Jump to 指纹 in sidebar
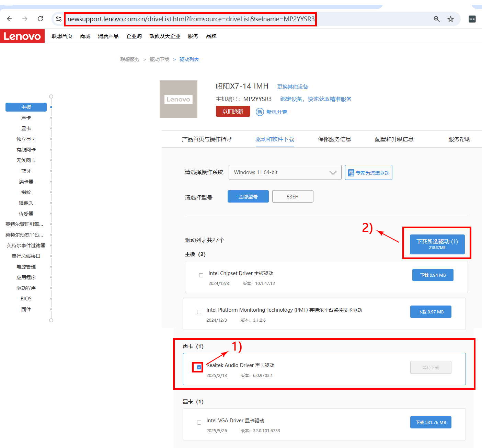482x448 pixels. [26, 192]
